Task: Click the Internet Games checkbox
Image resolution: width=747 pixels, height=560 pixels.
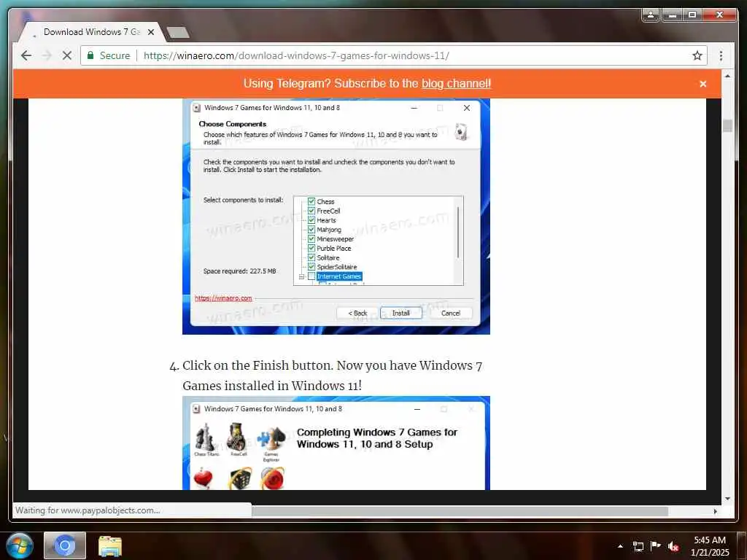Action: 311,276
